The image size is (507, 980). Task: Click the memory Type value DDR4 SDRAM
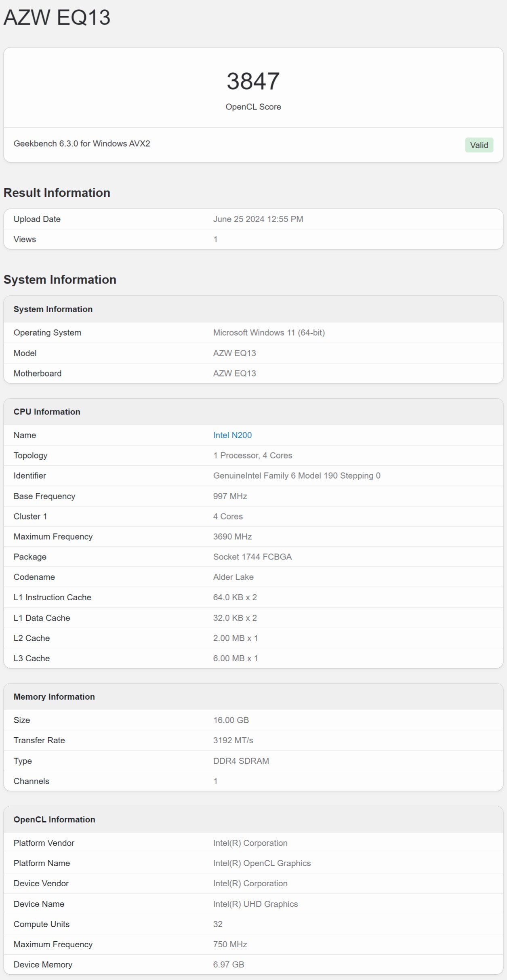(x=241, y=761)
